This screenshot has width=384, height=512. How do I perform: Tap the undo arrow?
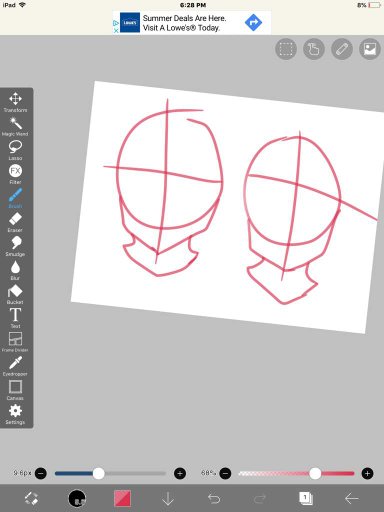pos(214,499)
